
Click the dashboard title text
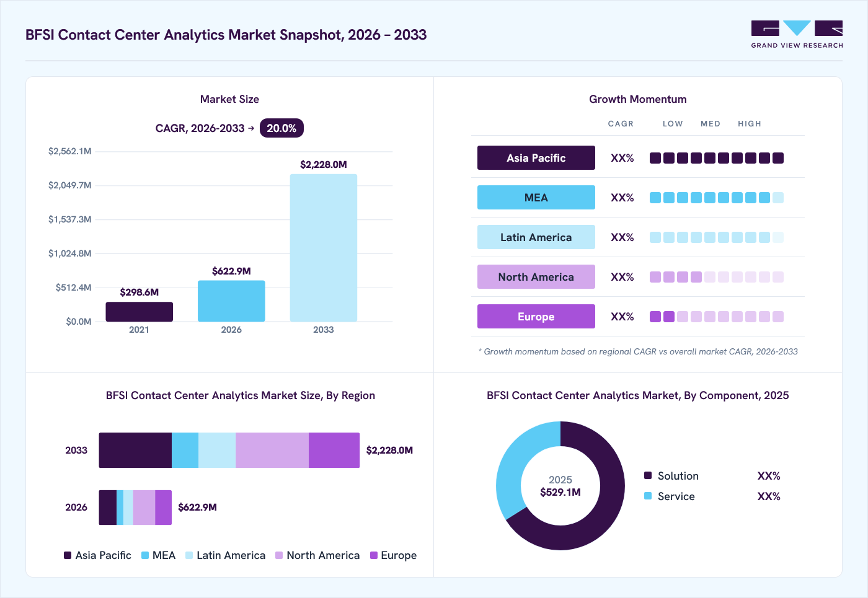[226, 35]
